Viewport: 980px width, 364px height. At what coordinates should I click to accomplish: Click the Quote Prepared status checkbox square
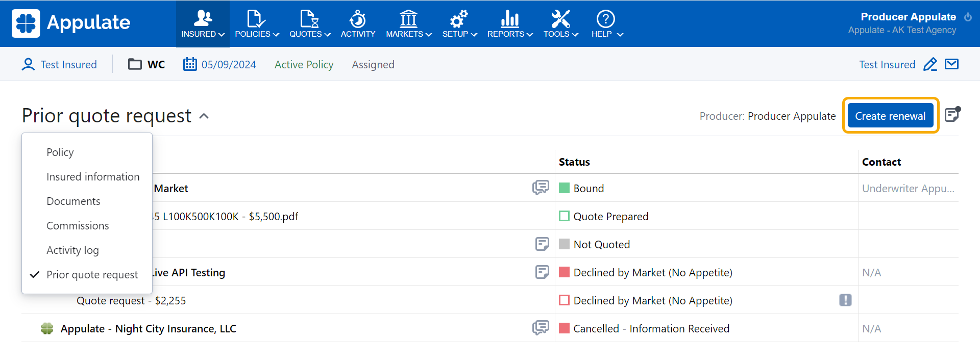(564, 216)
